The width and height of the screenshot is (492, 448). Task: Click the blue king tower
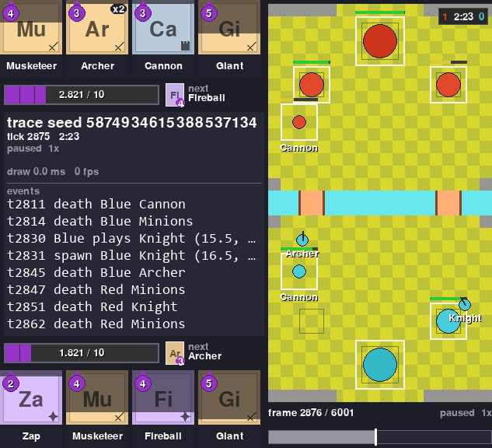coord(380,365)
